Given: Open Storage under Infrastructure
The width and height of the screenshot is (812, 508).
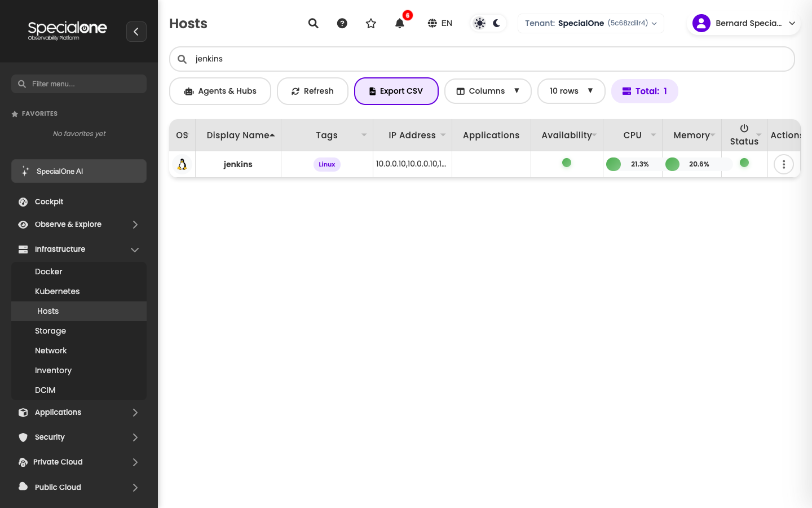Looking at the screenshot, I should click(x=79, y=331).
